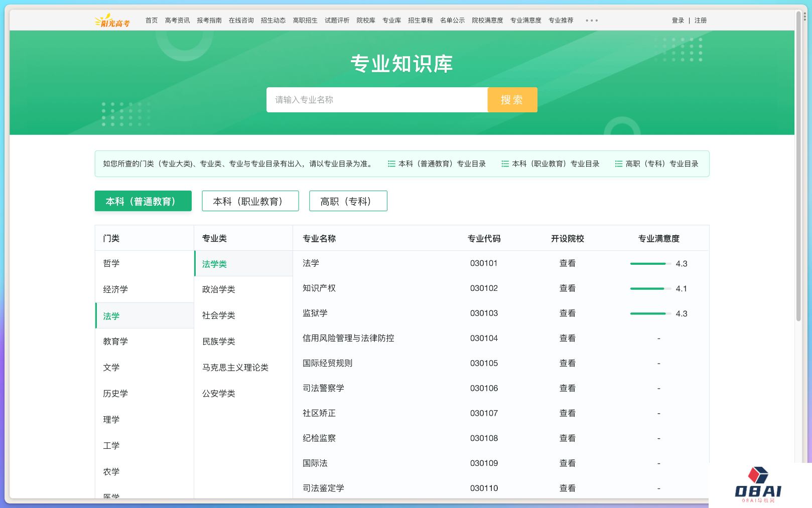This screenshot has width=812, height=508.
Task: Select 名单公示 nav item
Action: 453,21
